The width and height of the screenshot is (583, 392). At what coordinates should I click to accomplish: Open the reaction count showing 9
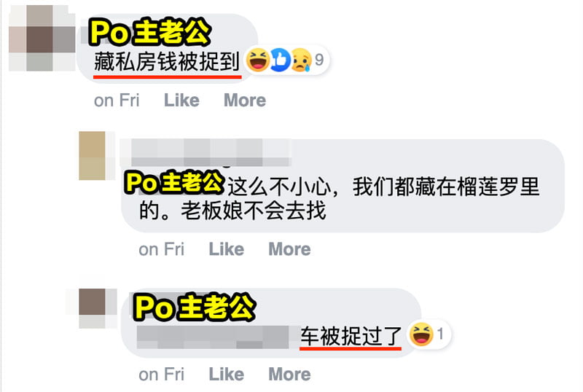319,60
